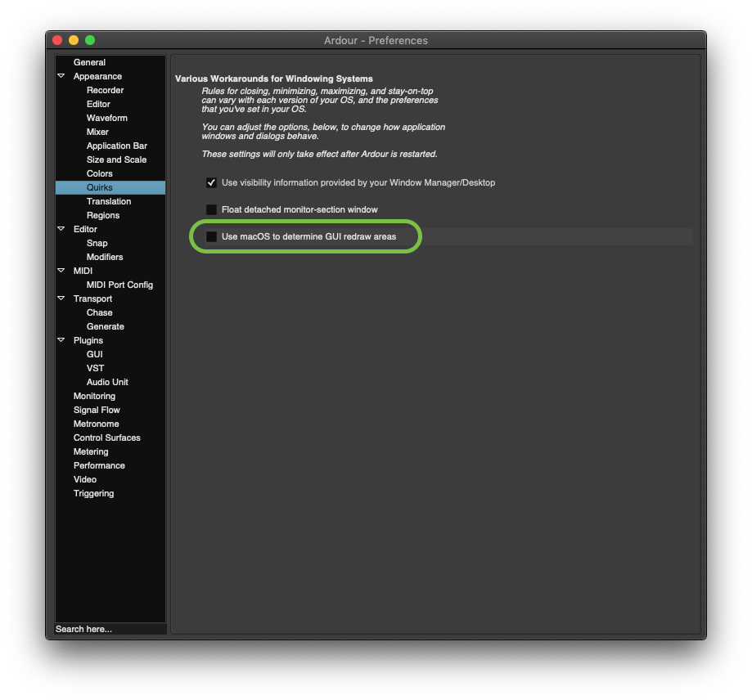Image resolution: width=752 pixels, height=700 pixels.
Task: Enable Float detached monitor-section window checkbox
Action: pos(212,210)
